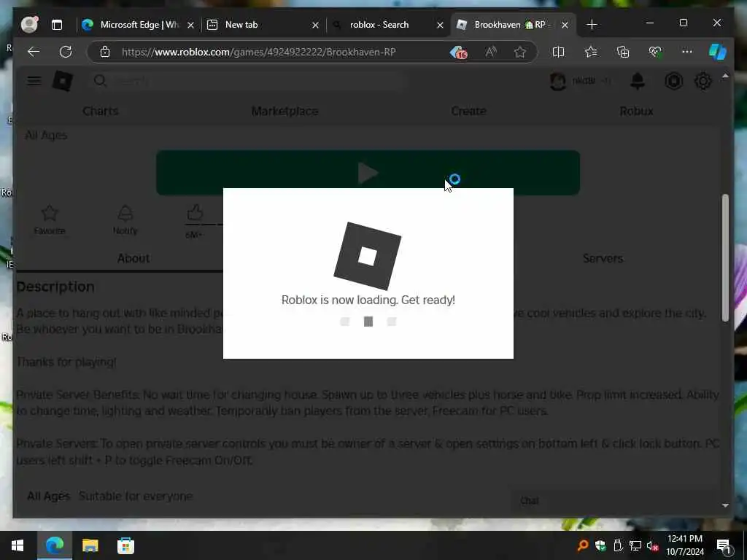Viewport: 747px width, 560px height.
Task: Close the New tab tab
Action: pyautogui.click(x=315, y=26)
